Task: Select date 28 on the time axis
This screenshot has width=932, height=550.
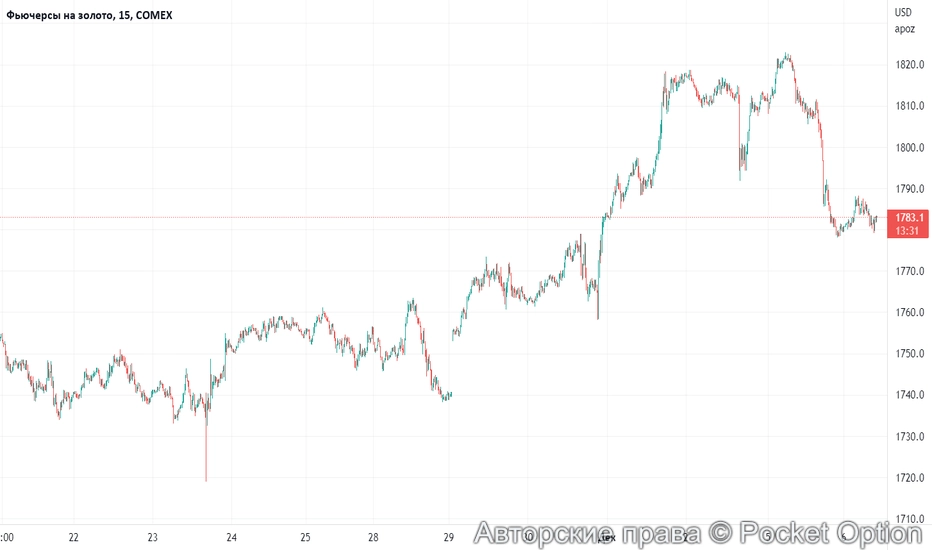Action: [x=372, y=536]
